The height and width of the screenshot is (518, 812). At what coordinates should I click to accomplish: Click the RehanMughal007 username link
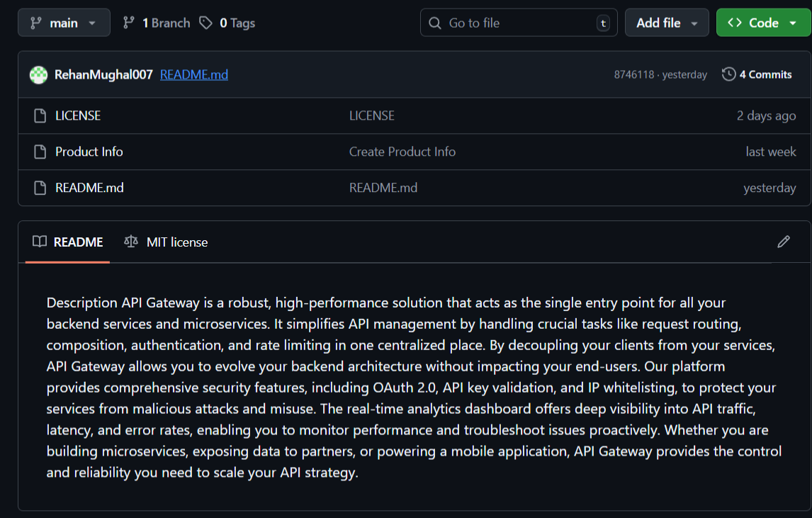click(103, 74)
